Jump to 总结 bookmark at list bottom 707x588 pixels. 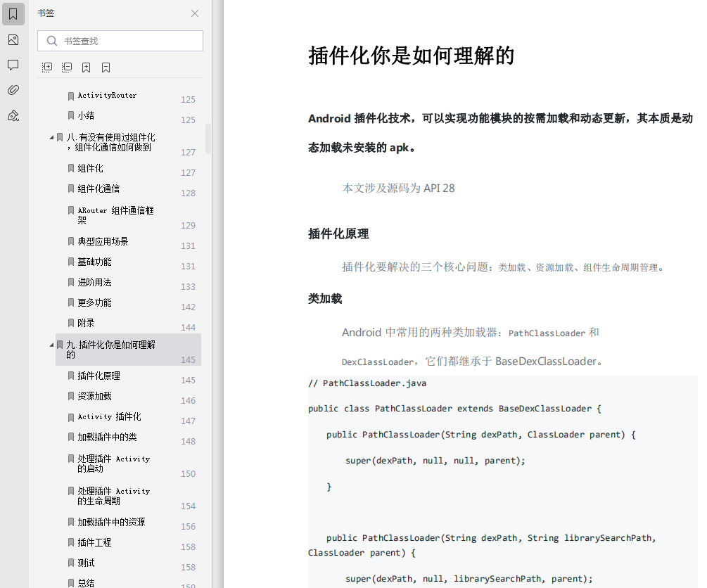(86, 583)
